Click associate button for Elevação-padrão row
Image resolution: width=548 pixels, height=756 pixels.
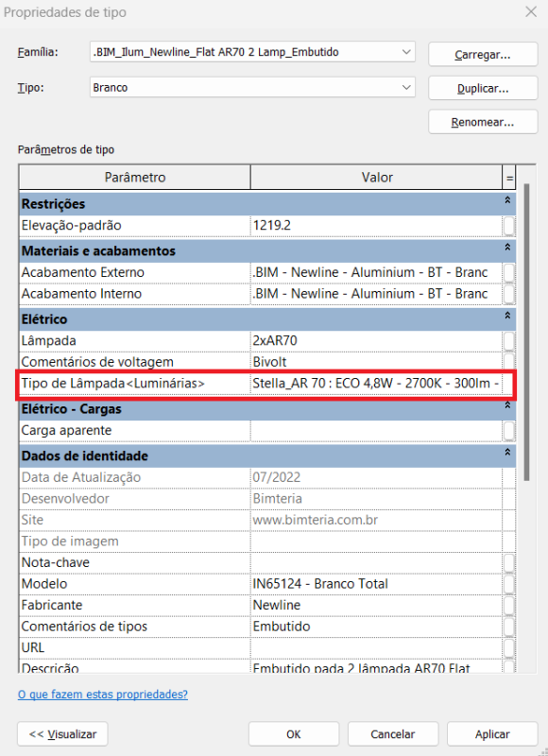(509, 226)
